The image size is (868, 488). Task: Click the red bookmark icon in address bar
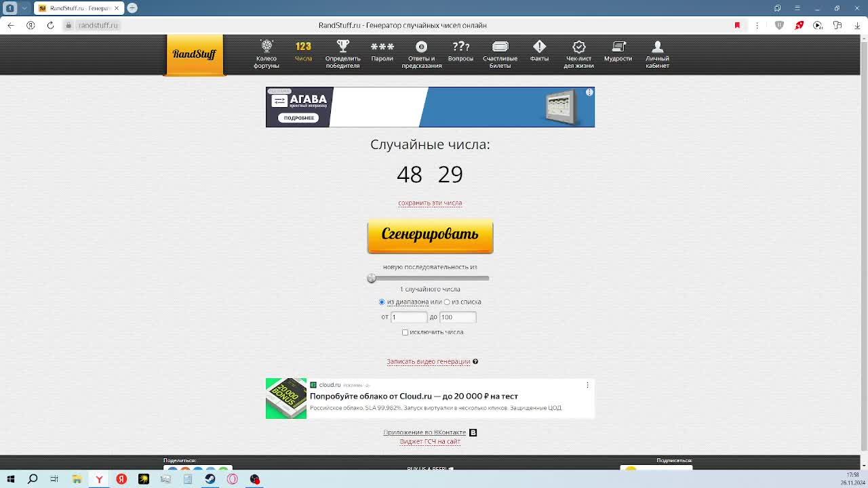[x=737, y=25]
